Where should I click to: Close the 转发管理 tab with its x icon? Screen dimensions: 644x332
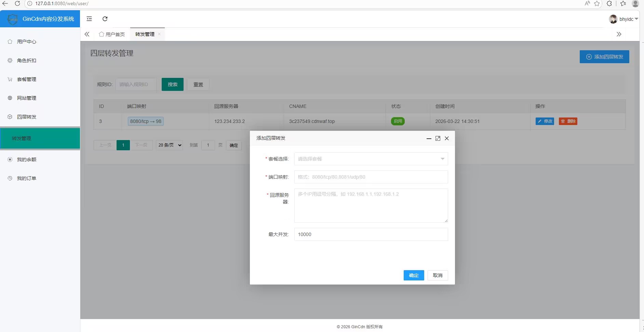[x=159, y=34]
